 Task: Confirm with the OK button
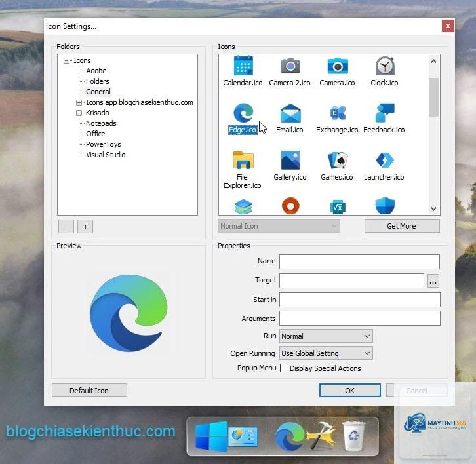pyautogui.click(x=349, y=391)
